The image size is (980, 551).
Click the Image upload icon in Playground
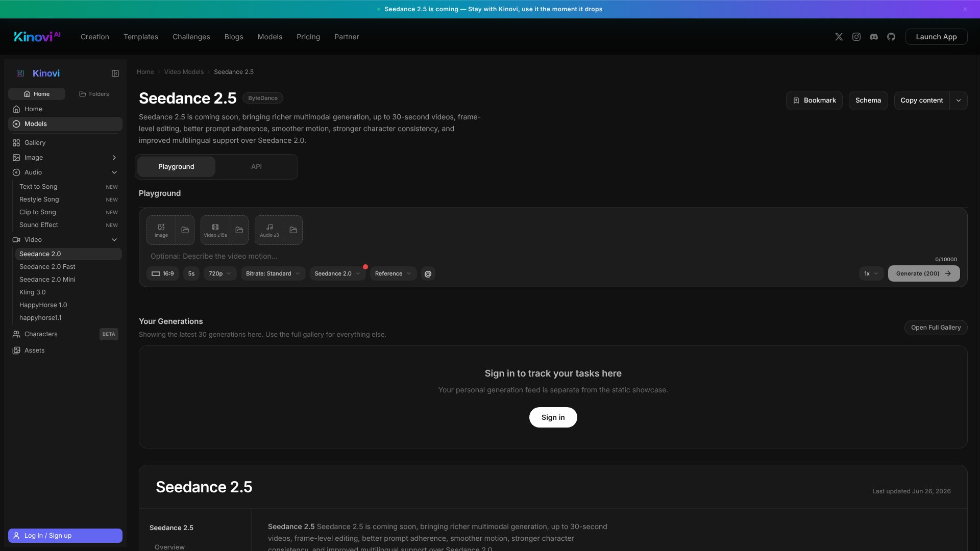click(161, 230)
